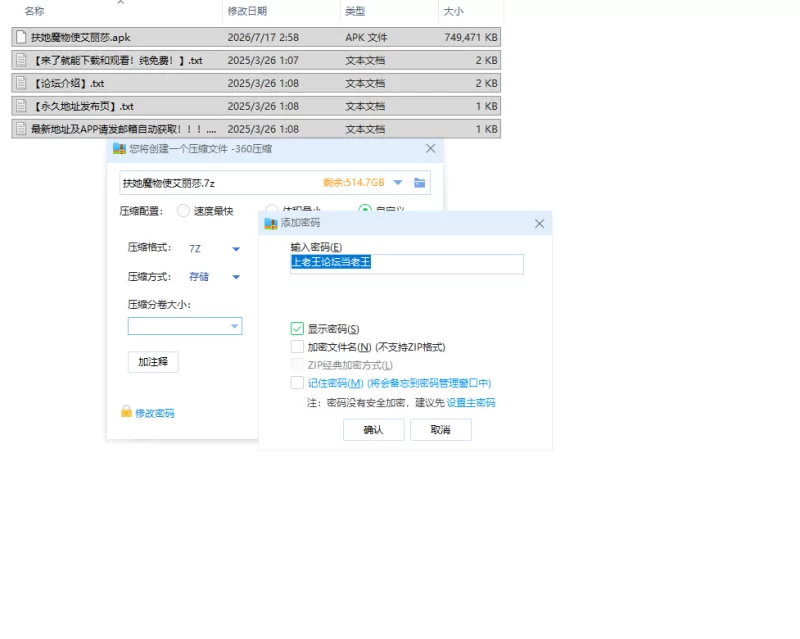The height and width of the screenshot is (639, 800).
Task: Open the 修改密码 link
Action: [155, 413]
